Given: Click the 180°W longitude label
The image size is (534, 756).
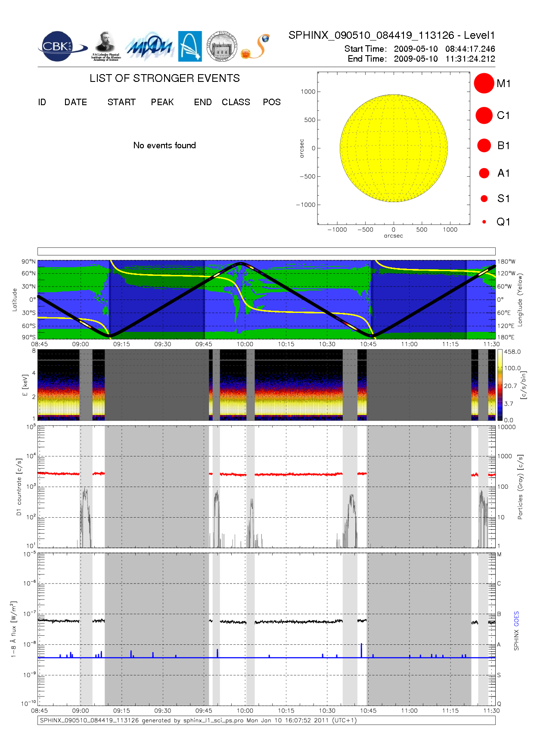Looking at the screenshot, I should 506,262.
